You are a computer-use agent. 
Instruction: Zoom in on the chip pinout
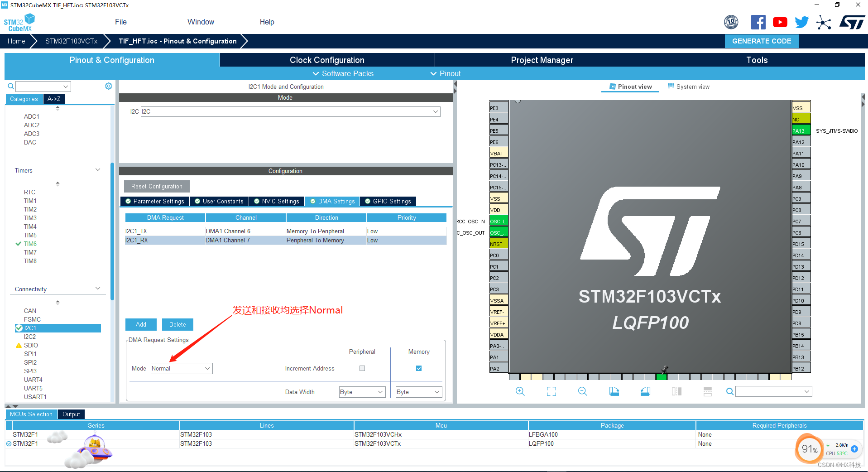tap(520, 391)
